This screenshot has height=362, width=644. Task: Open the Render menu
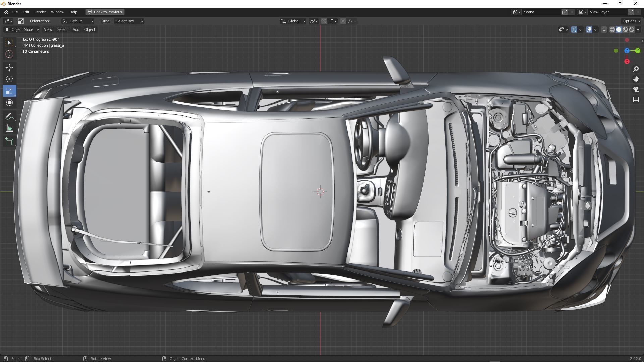click(x=40, y=12)
